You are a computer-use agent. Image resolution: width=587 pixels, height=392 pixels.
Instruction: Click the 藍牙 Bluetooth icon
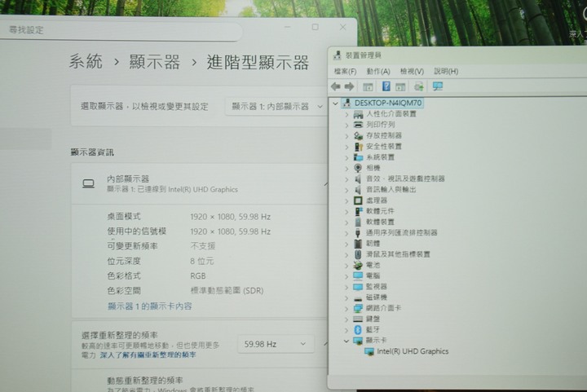coord(358,329)
